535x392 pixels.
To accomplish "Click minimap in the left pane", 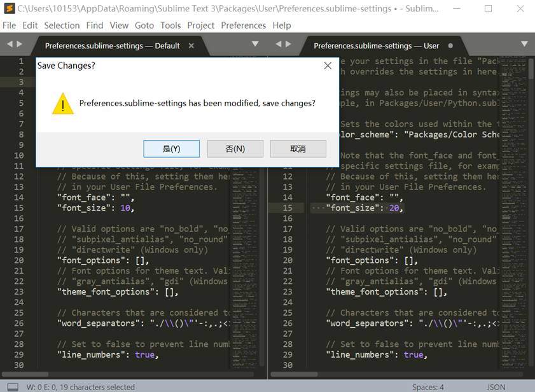I will pyautogui.click(x=244, y=267).
